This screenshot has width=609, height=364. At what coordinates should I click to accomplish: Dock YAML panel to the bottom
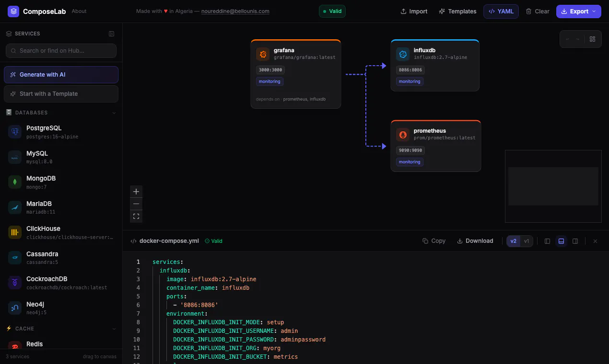coord(561,241)
